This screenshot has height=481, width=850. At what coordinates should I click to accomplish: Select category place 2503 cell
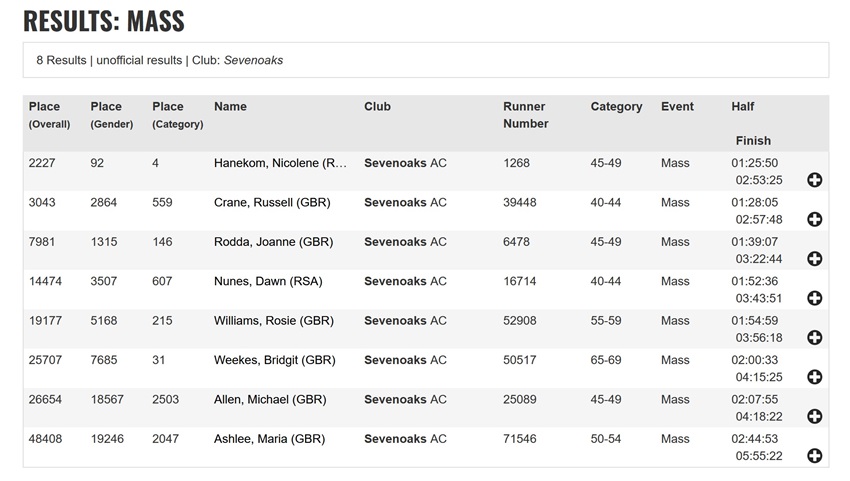point(165,400)
